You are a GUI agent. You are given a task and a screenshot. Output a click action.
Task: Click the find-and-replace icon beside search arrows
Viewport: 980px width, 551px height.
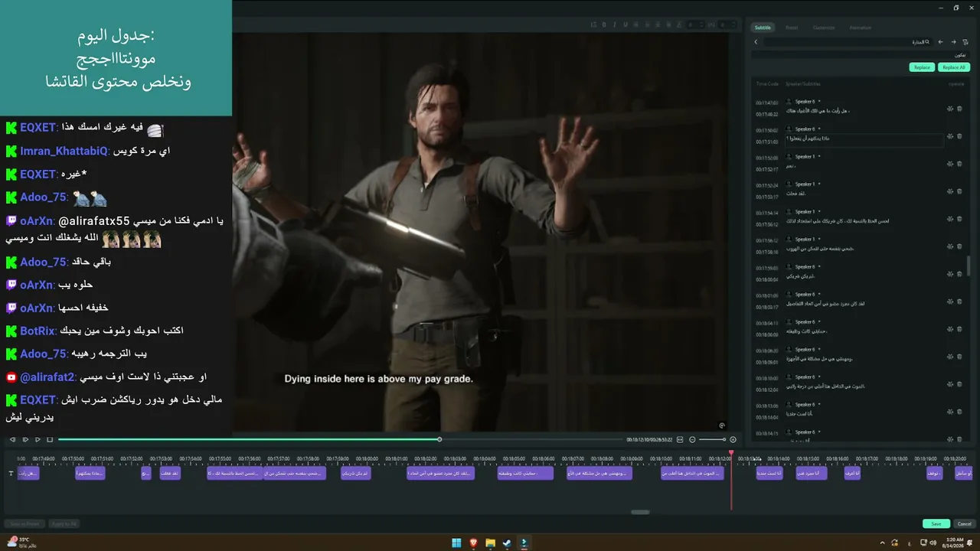tap(966, 42)
